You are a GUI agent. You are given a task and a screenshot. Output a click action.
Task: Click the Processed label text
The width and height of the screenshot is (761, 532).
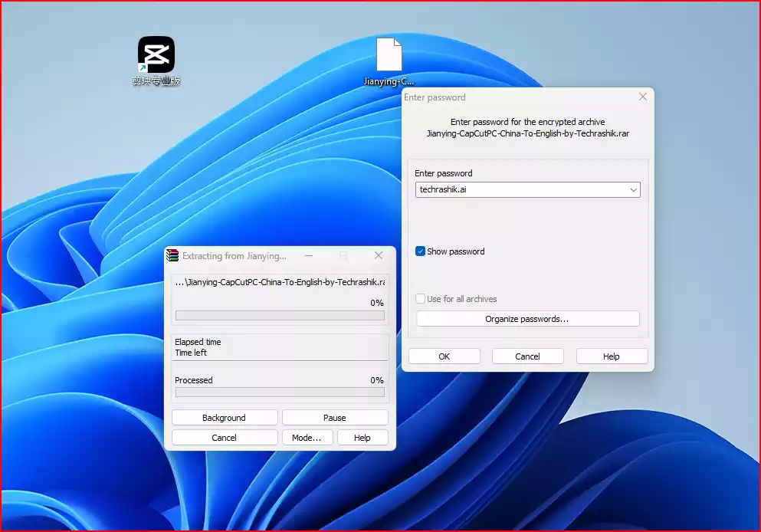click(x=194, y=380)
